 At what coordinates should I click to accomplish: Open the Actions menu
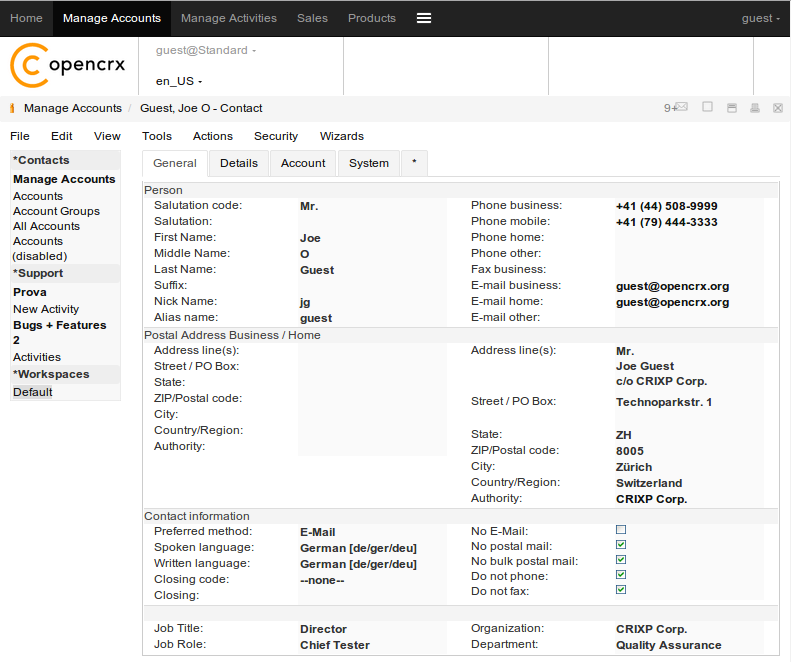(x=212, y=136)
